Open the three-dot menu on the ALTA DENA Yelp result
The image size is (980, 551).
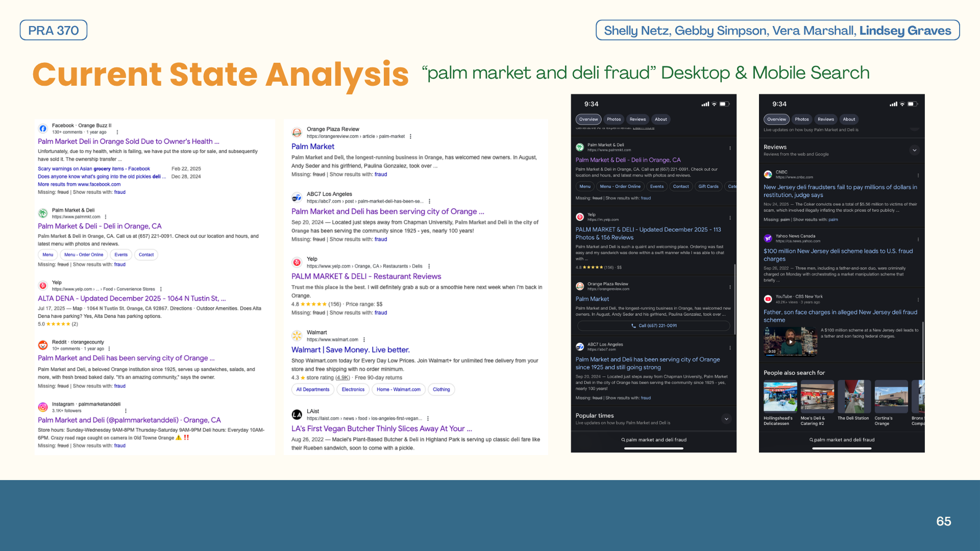[161, 289]
